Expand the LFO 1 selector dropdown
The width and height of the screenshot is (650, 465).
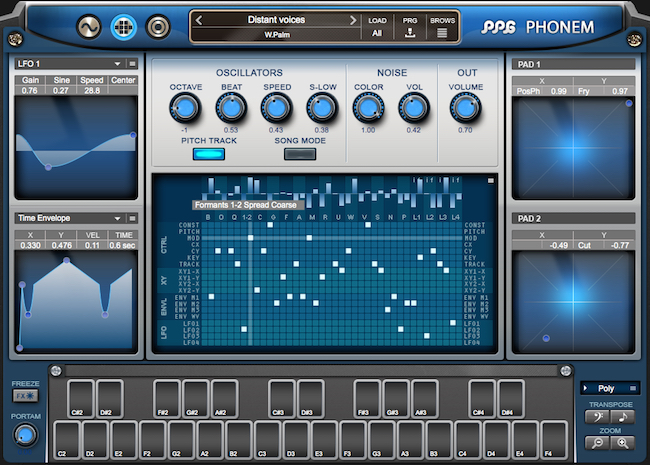[117, 64]
